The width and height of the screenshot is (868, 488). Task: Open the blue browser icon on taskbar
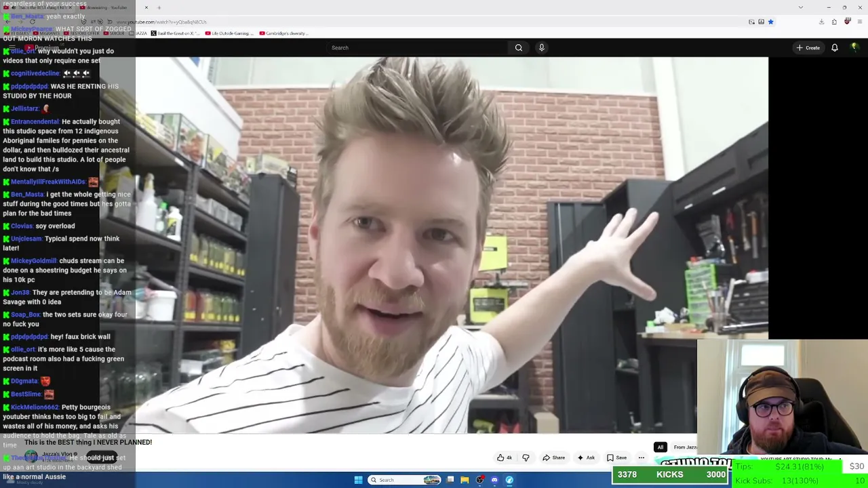point(509,480)
